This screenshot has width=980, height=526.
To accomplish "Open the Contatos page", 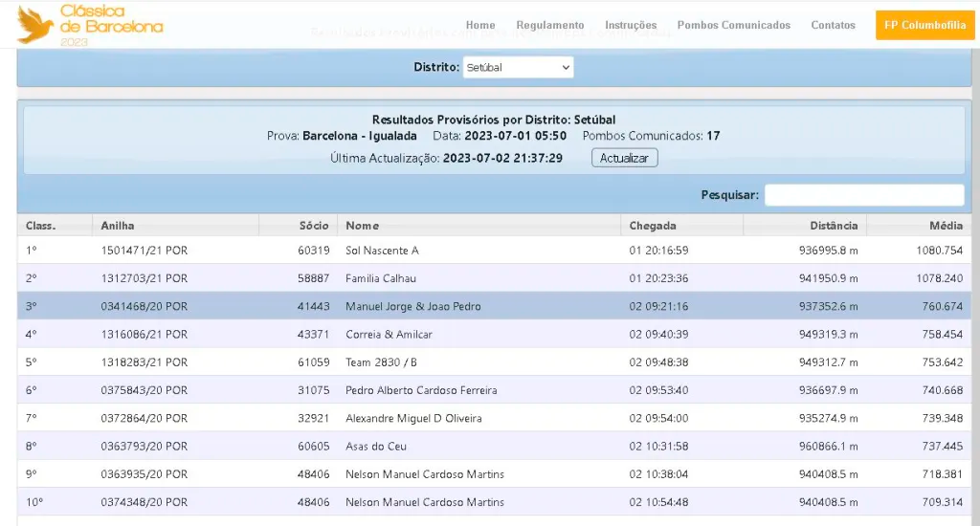I will pyautogui.click(x=833, y=25).
